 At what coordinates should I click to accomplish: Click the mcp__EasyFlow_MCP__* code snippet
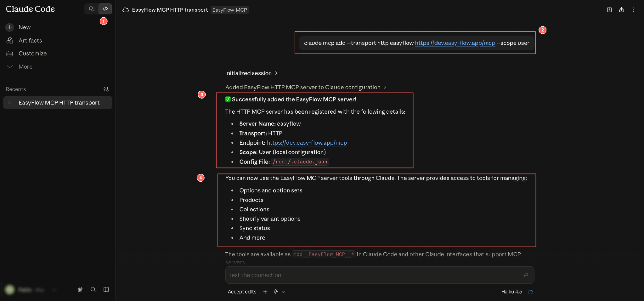pyautogui.click(x=324, y=254)
